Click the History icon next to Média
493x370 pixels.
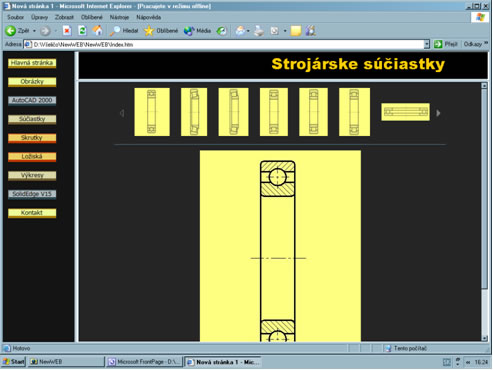tap(221, 31)
